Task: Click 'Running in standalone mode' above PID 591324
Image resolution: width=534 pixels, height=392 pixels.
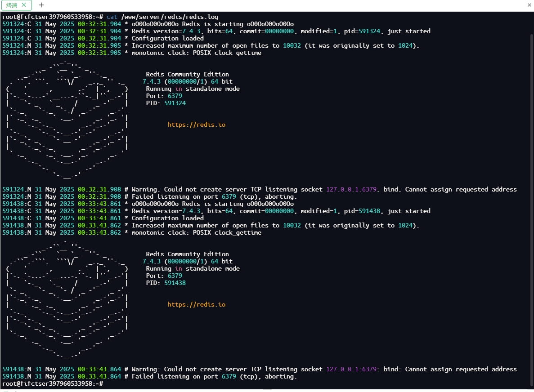Action: tap(193, 89)
